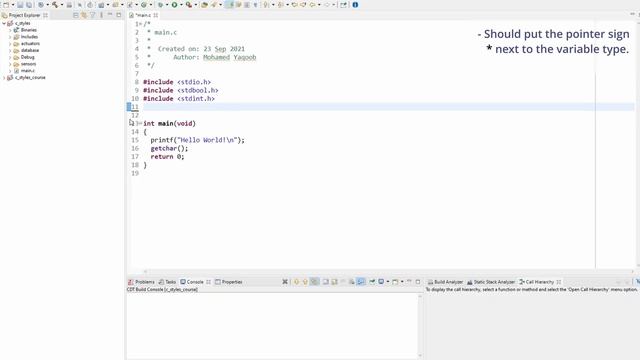
Task: Expand the actuators folder
Action: coord(10,44)
